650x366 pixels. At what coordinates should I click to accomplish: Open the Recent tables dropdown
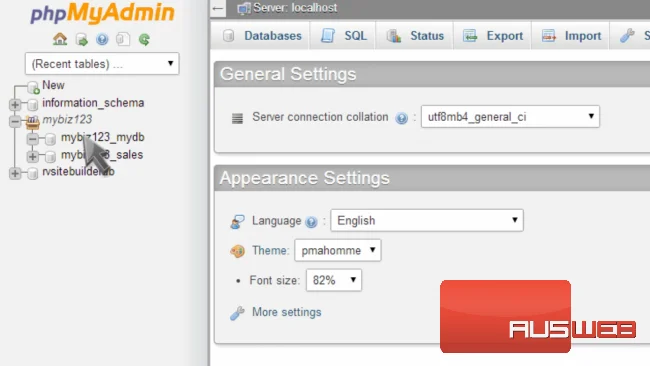[102, 64]
